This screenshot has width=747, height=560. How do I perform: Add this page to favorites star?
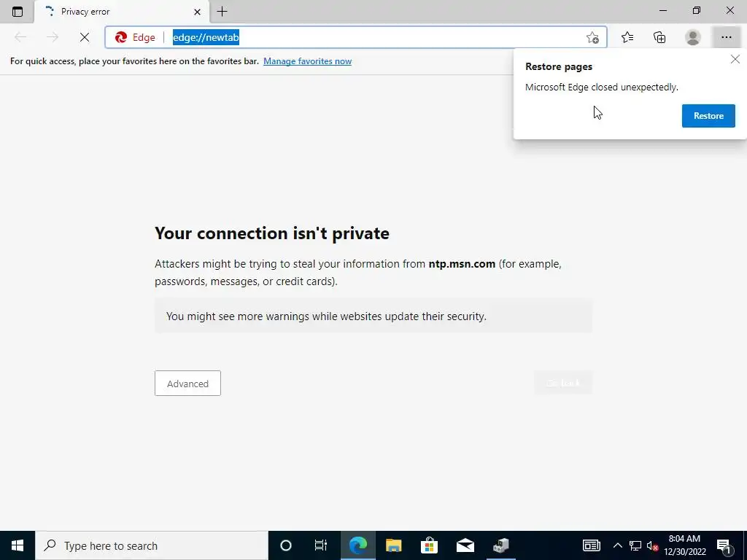coord(592,37)
